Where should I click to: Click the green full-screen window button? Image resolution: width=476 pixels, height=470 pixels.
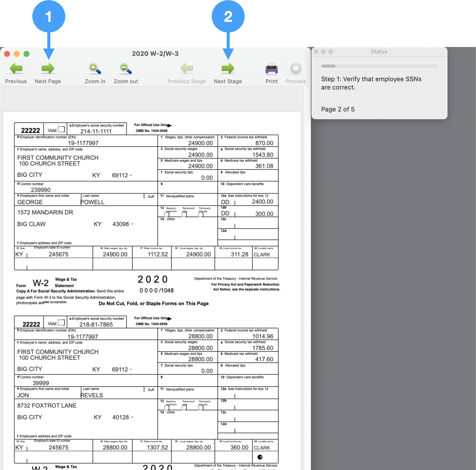(x=26, y=54)
